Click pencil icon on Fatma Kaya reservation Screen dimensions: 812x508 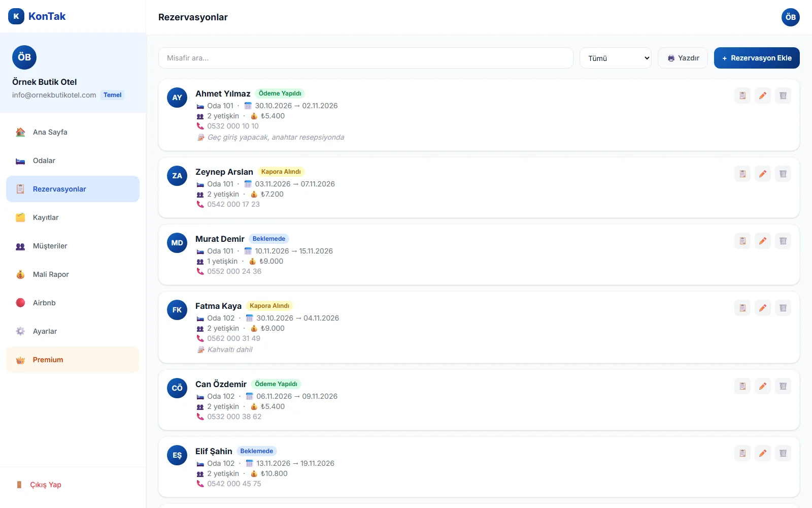pos(763,308)
